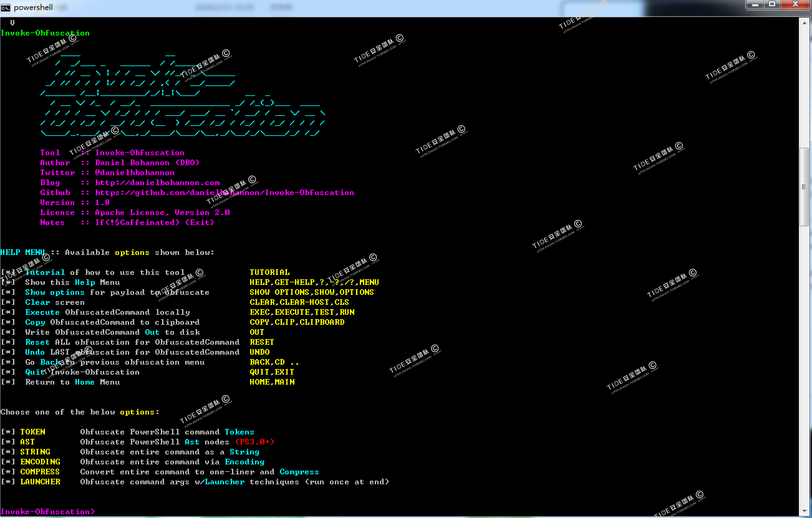Click the Invoke-Obfuscation> prompt at bottom

47,511
